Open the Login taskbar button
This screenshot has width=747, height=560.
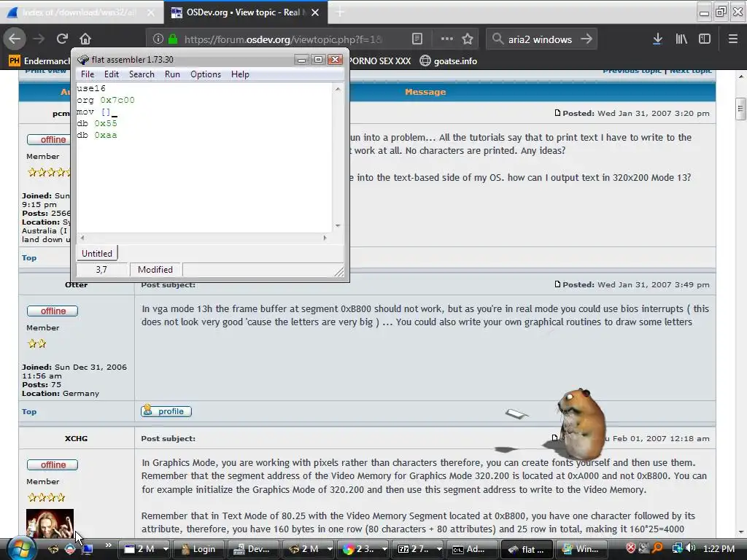point(199,549)
